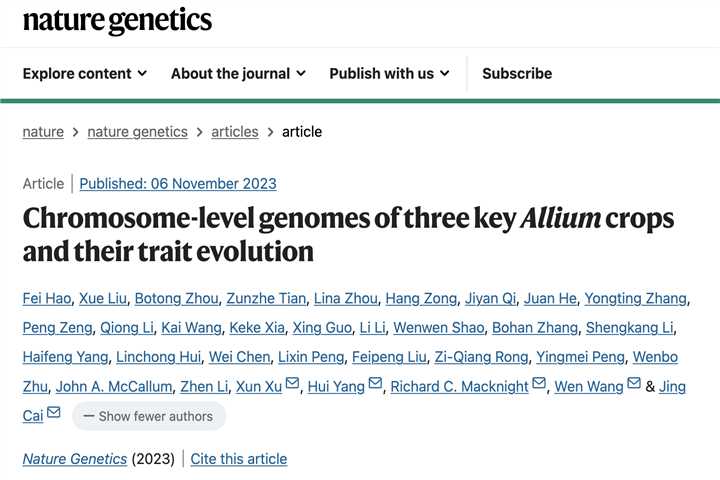720x480 pixels.
Task: Click the email envelope icon beside Hui Yang
Action: [375, 383]
